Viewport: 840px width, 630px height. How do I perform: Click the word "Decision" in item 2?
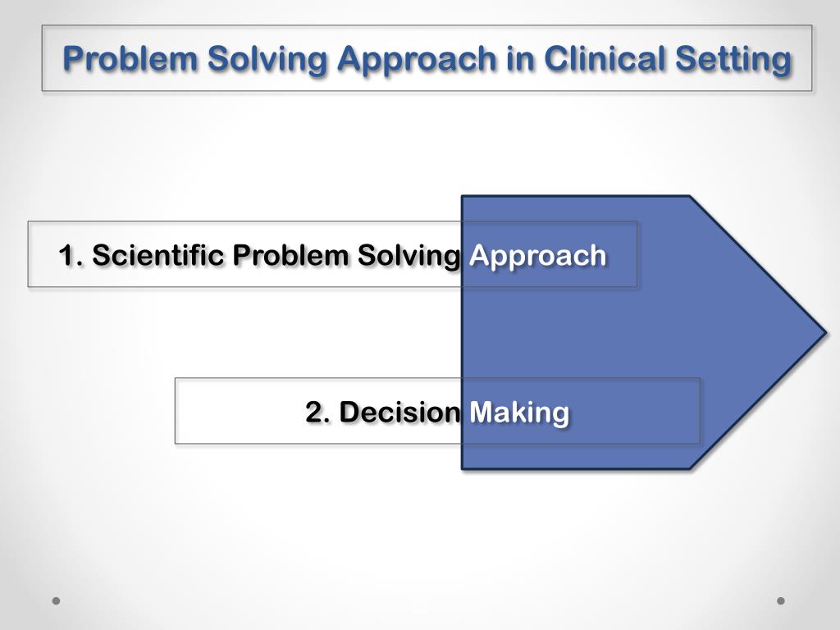[x=399, y=412]
